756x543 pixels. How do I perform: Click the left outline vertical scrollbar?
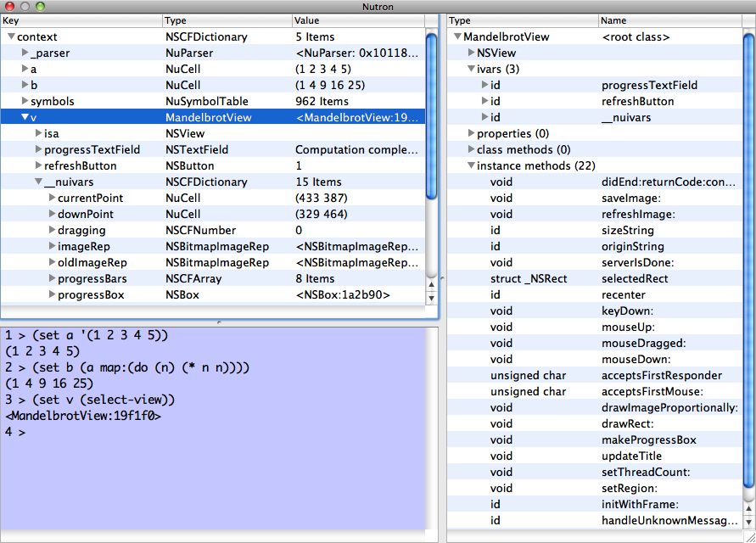pyautogui.click(x=431, y=170)
